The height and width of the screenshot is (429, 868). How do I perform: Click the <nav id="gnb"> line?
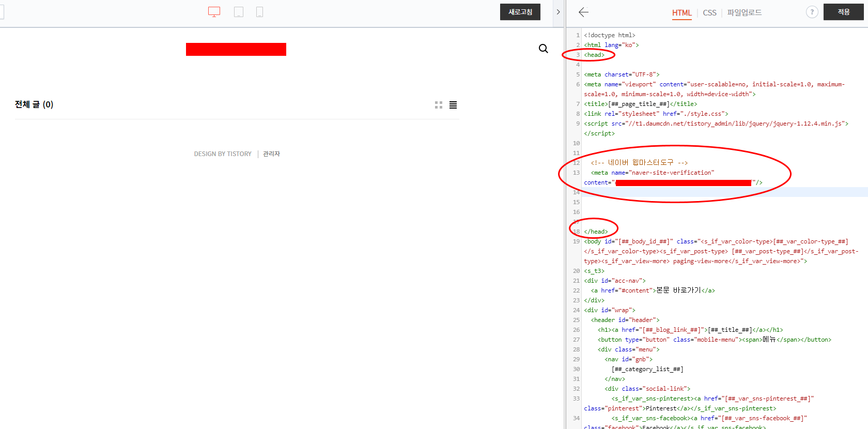(x=629, y=359)
